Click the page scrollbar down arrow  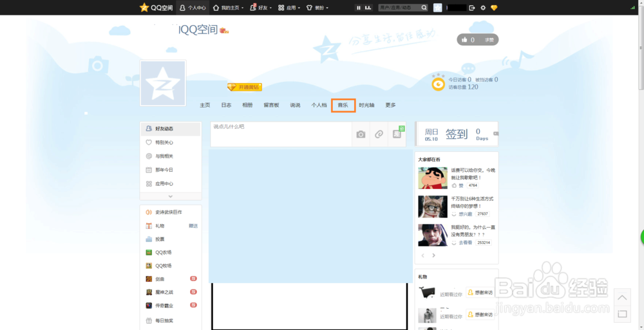click(x=641, y=327)
